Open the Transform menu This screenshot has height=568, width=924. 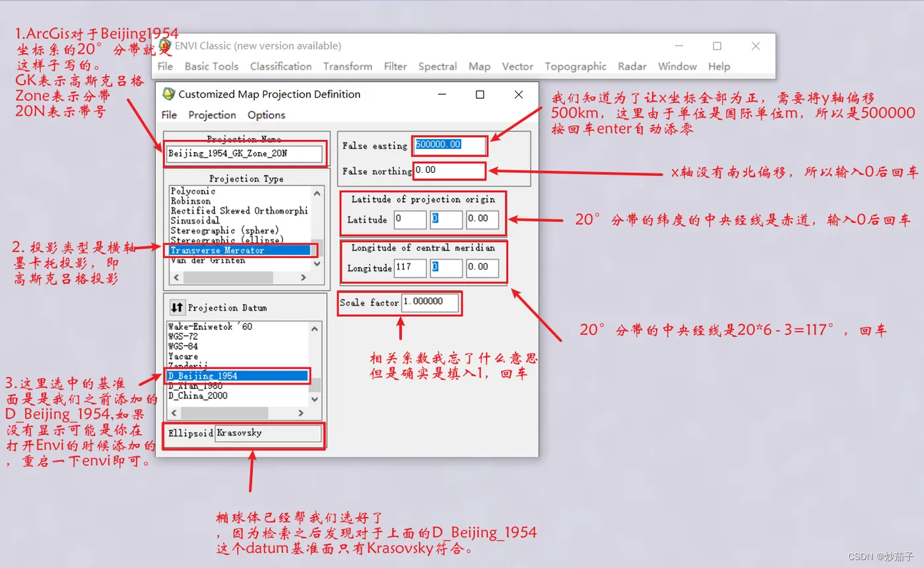pyautogui.click(x=347, y=66)
